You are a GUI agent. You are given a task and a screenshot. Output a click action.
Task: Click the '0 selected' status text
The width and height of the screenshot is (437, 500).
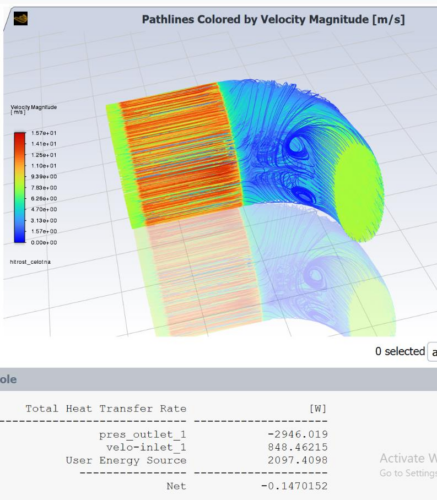tap(400, 351)
